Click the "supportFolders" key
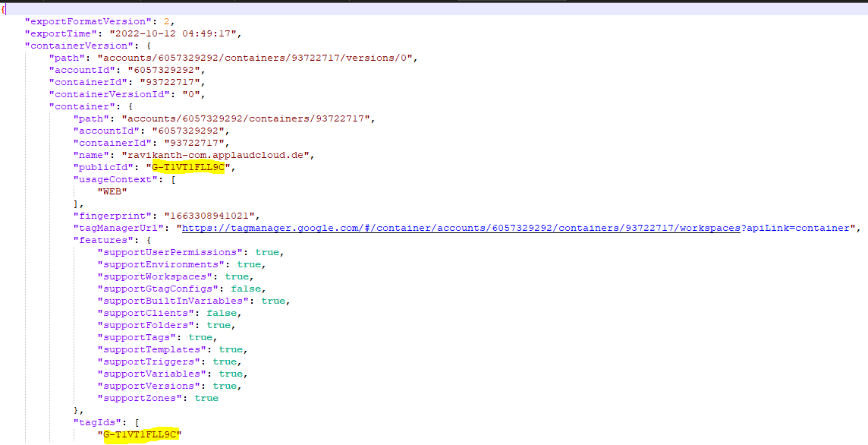This screenshot has height=445, width=868. point(148,325)
